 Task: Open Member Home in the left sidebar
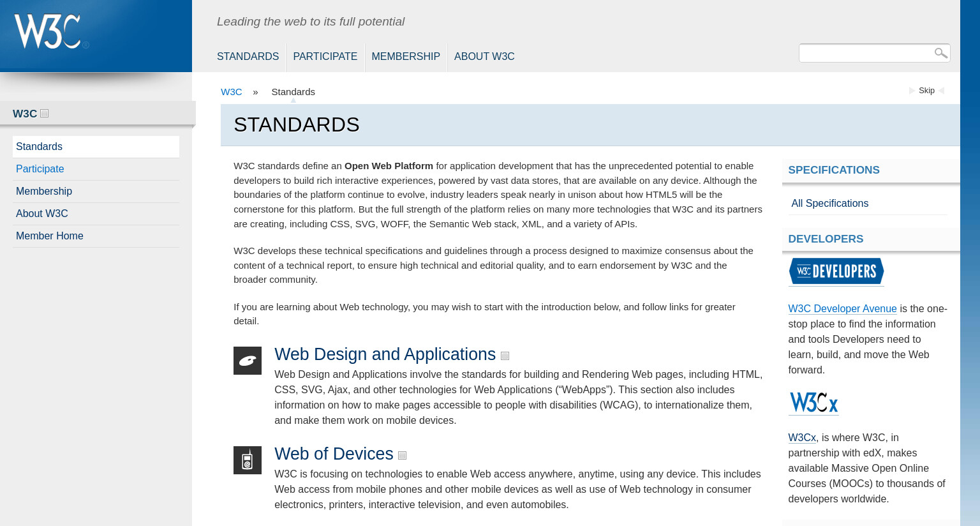(96, 236)
